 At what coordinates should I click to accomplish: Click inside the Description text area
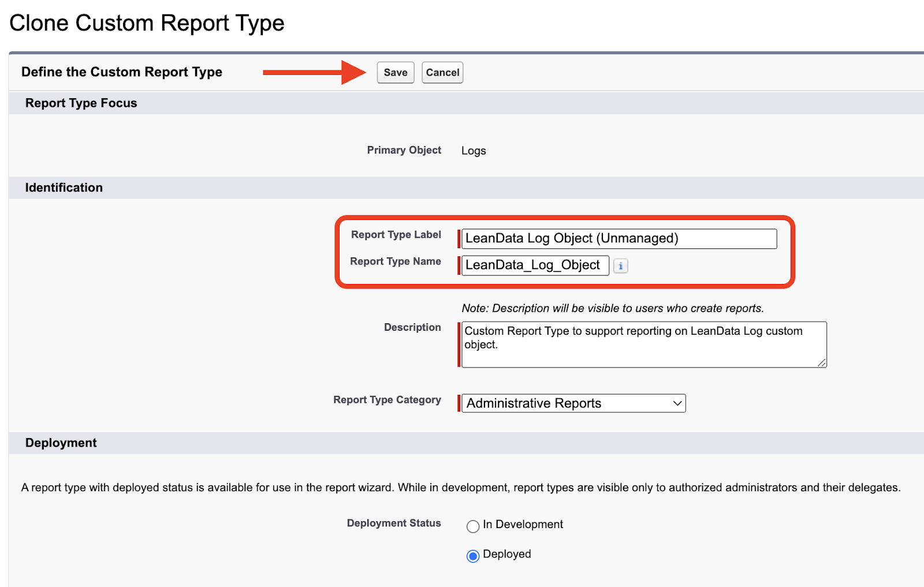pyautogui.click(x=644, y=345)
